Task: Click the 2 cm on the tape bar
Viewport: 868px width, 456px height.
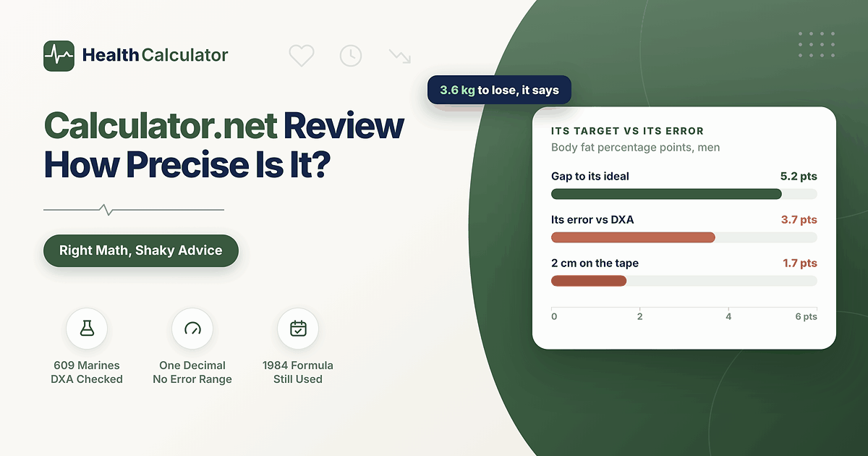Action: point(589,281)
